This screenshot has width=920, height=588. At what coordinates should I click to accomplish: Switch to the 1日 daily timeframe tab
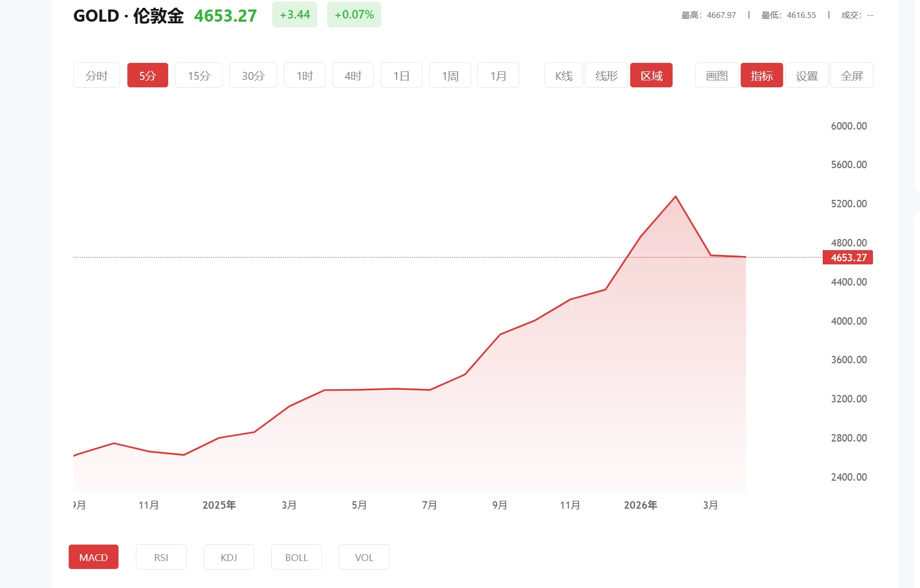click(401, 75)
